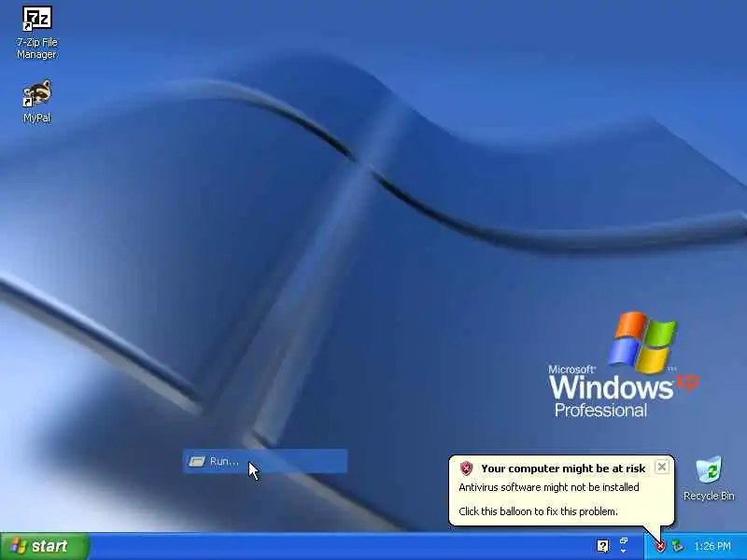Open the Language bar options arrow

[624, 552]
